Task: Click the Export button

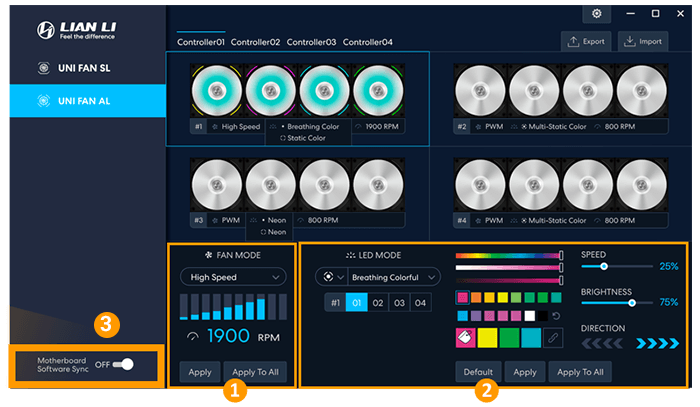Action: tap(586, 42)
